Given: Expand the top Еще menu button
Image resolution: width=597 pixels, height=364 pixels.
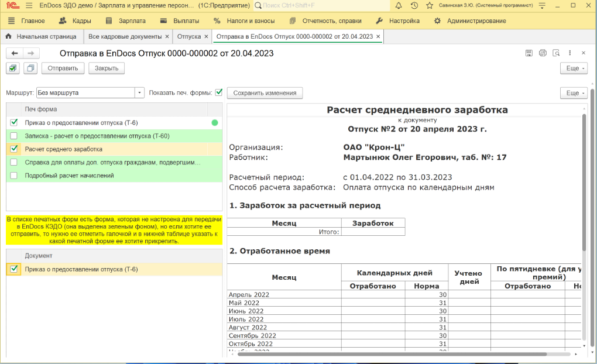Looking at the screenshot, I should (x=574, y=68).
